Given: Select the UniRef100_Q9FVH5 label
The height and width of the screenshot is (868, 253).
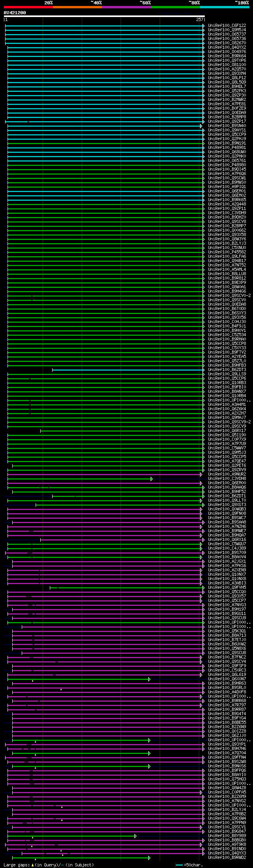Looking at the screenshot, I should pyautogui.click(x=227, y=587).
